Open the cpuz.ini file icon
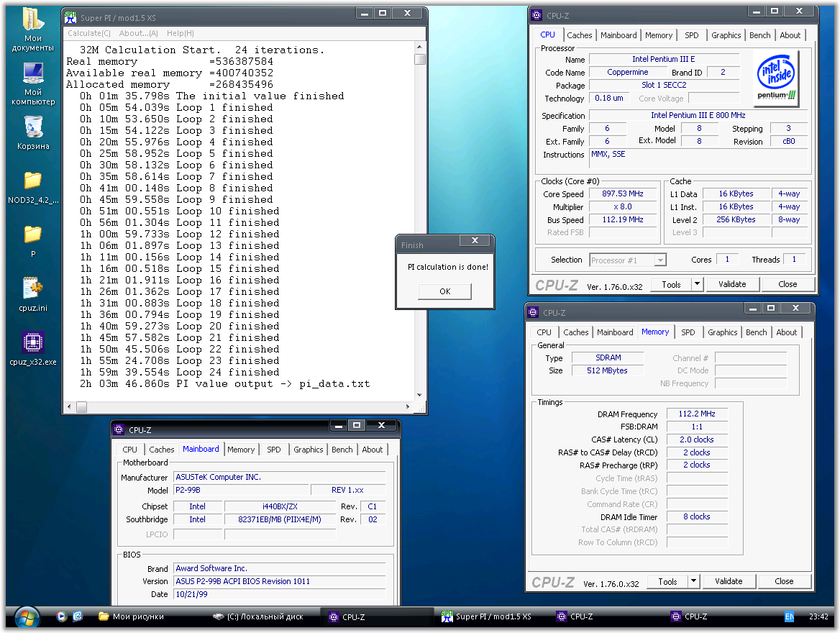 point(32,295)
